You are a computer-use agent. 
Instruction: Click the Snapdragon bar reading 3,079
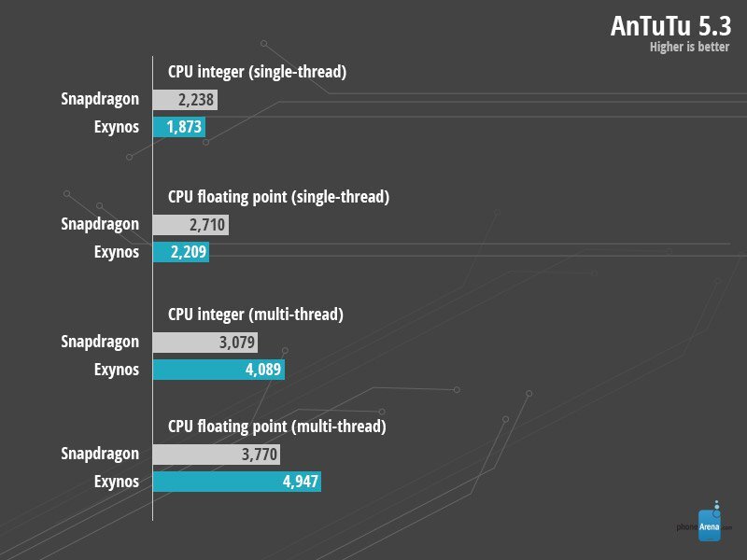click(x=204, y=343)
